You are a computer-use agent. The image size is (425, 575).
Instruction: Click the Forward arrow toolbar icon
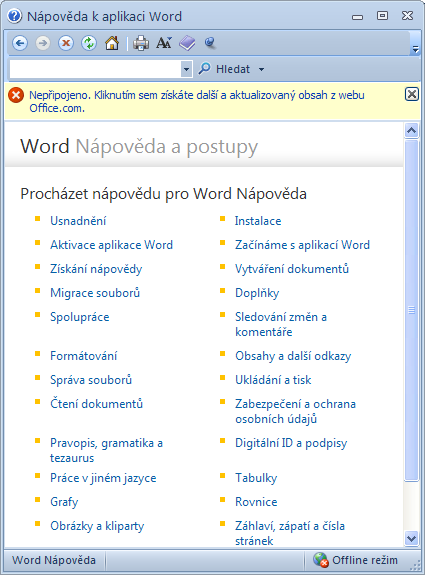pyautogui.click(x=43, y=43)
